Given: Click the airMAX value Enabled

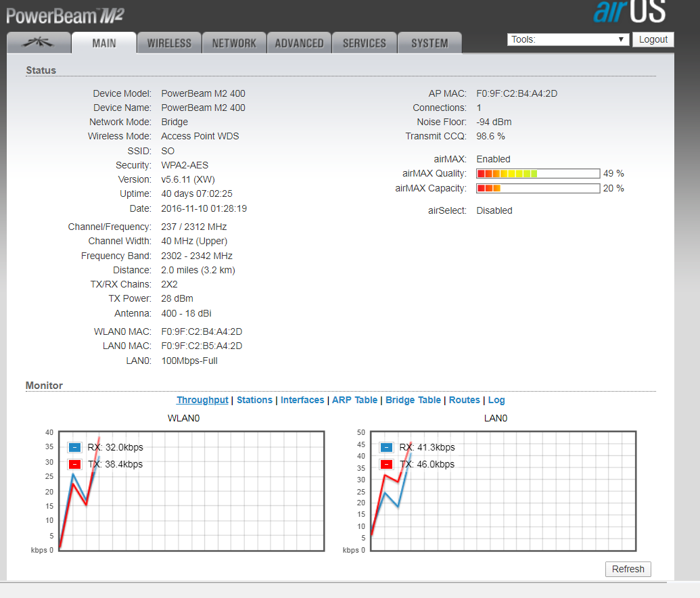Looking at the screenshot, I should pos(493,159).
